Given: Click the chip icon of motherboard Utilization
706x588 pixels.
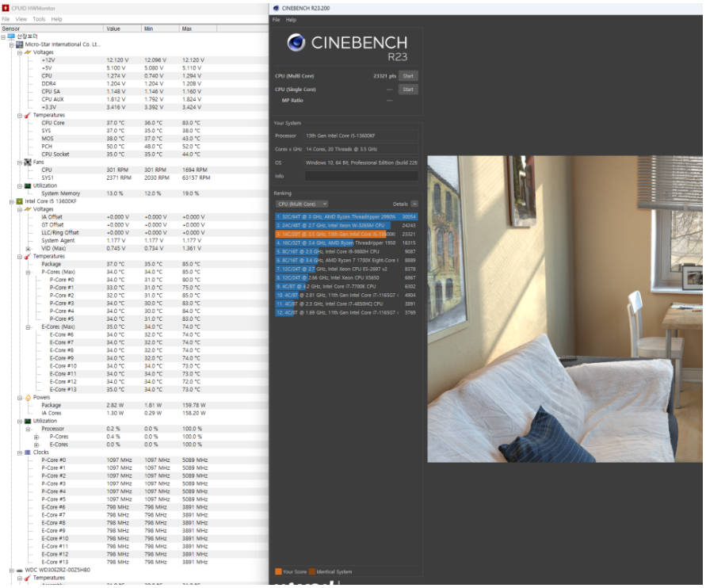Looking at the screenshot, I should [28, 186].
